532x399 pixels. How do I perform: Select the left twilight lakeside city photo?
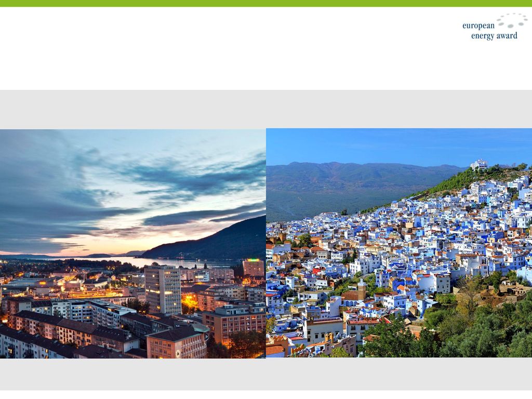click(x=132, y=244)
